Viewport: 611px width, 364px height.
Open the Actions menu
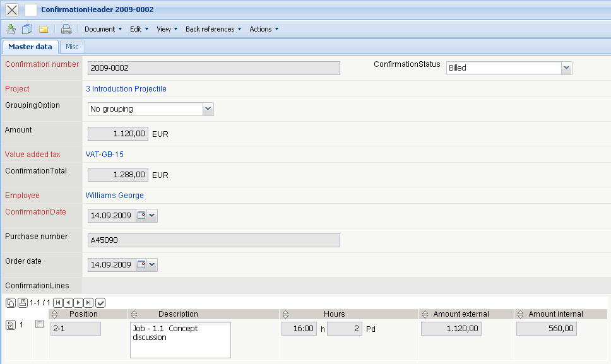(x=263, y=29)
